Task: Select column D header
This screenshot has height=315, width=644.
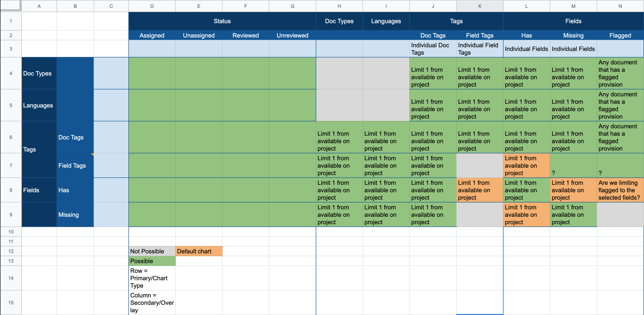Action: 152,6
